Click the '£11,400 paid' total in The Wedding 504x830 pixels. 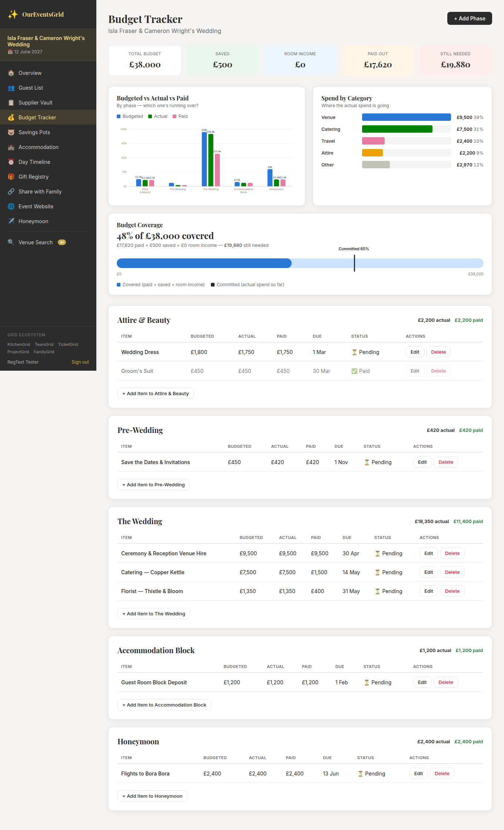[x=468, y=522]
